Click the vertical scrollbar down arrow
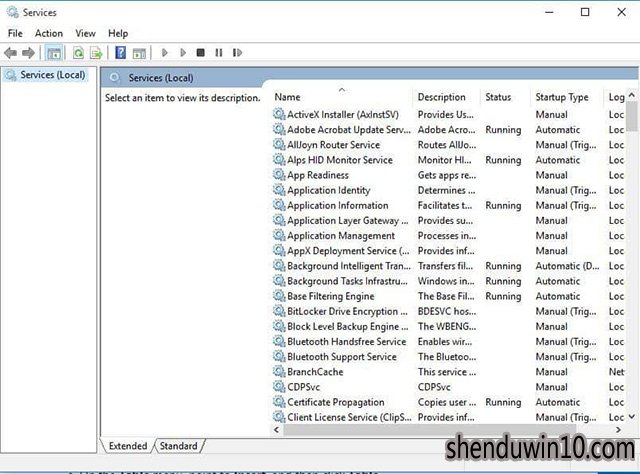Image resolution: width=640 pixels, height=474 pixels. [631, 416]
